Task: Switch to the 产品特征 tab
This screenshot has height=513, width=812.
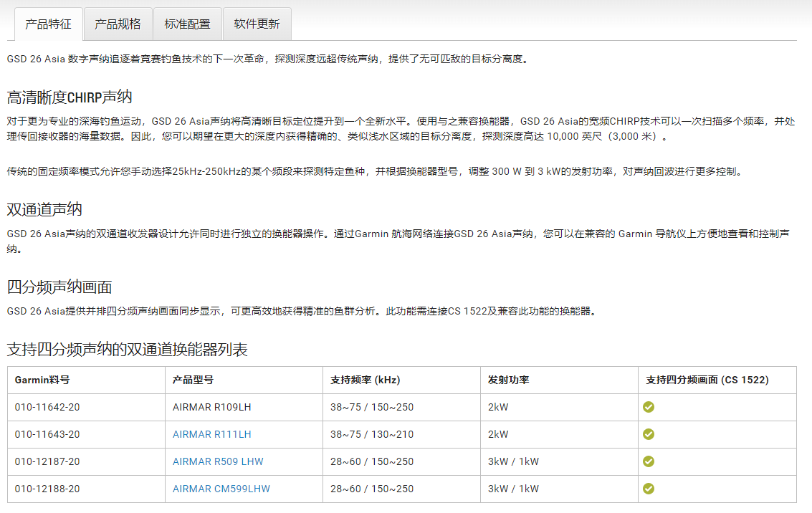Action: point(48,24)
